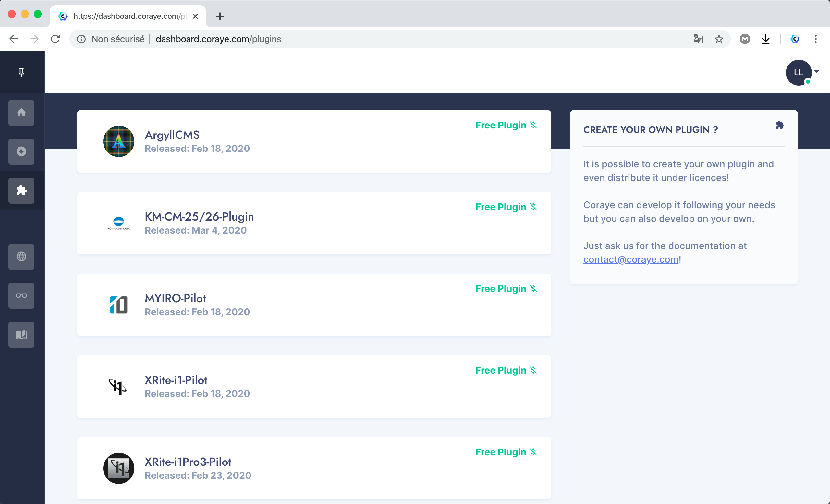Open the XRite-i1Pro3-Pilot plugin title
This screenshot has width=830, height=504.
[x=188, y=462]
